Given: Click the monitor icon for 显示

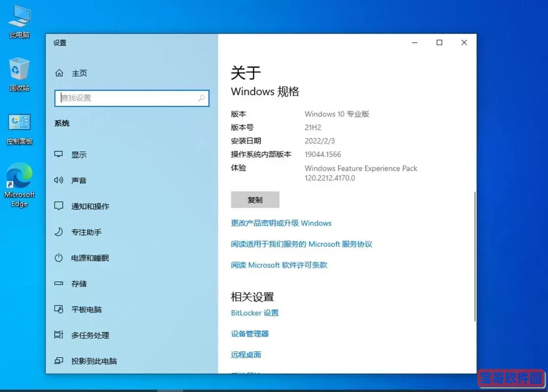Looking at the screenshot, I should [59, 154].
